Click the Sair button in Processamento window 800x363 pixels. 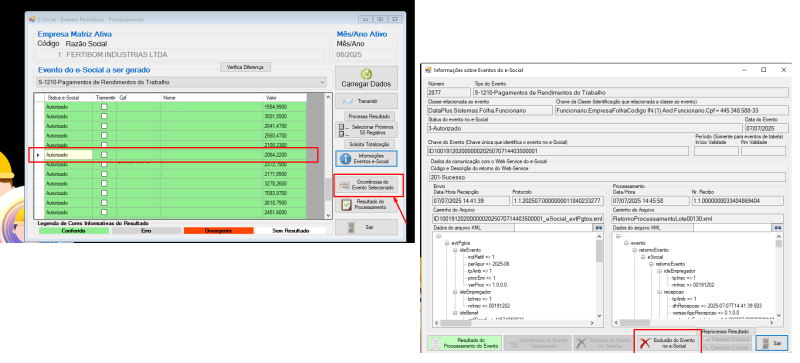tap(366, 227)
